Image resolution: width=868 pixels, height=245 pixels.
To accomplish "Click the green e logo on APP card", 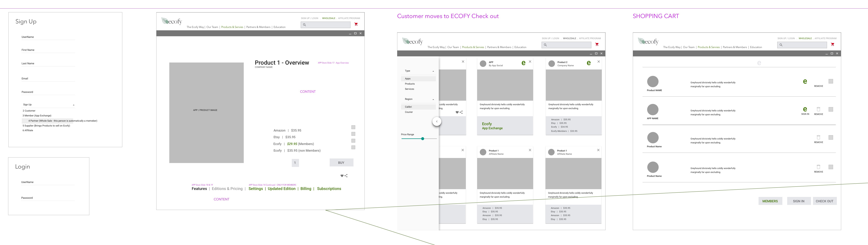I will pyautogui.click(x=523, y=63).
